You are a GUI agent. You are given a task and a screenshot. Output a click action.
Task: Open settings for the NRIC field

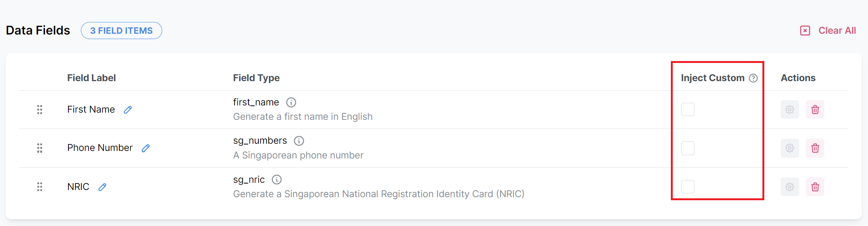[x=790, y=187]
